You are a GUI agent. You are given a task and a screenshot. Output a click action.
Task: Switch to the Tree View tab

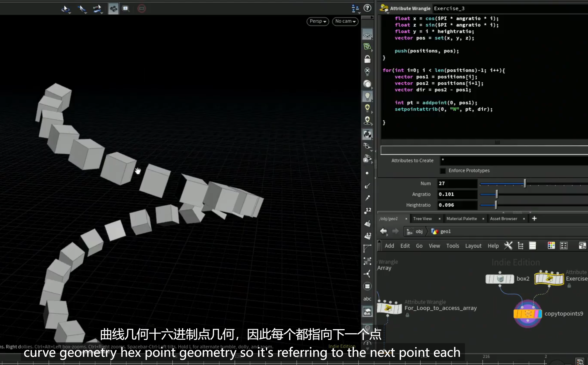tap(422, 219)
